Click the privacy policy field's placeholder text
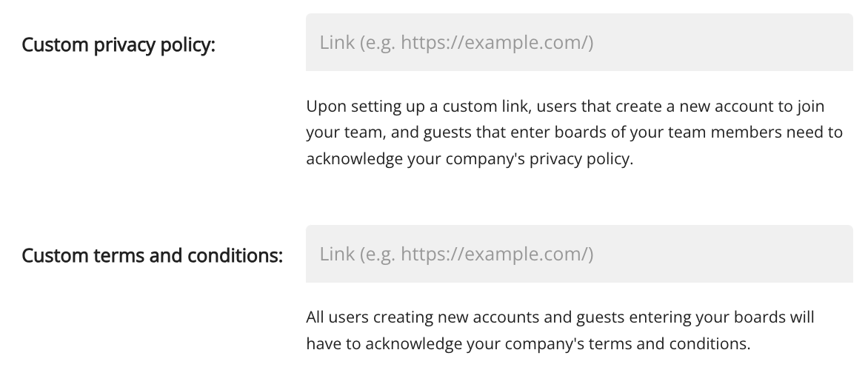Image resolution: width=868 pixels, height=367 pixels. [456, 42]
